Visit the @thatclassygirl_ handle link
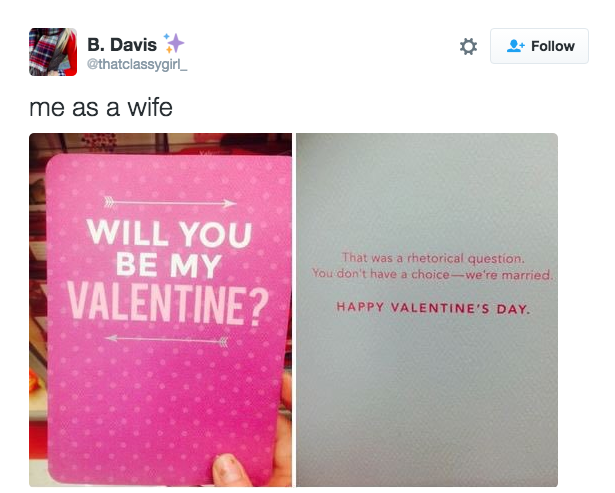The width and height of the screenshot is (615, 493). coord(137,64)
